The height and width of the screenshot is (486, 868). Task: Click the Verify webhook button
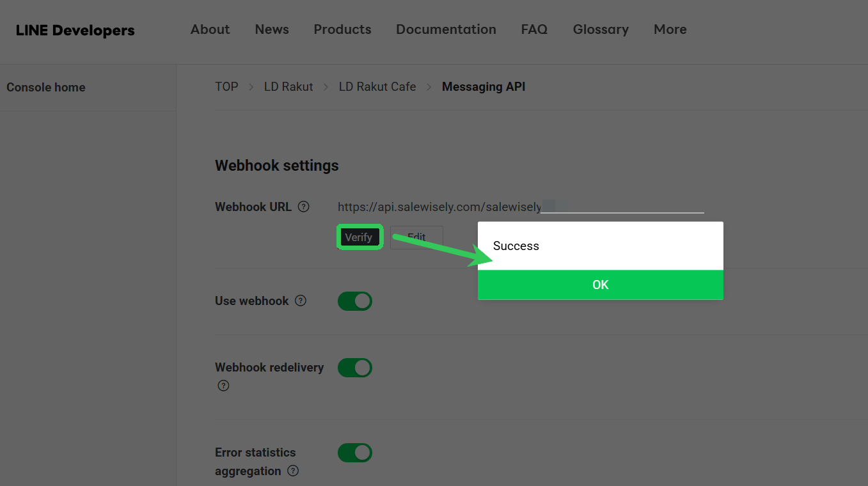click(359, 237)
